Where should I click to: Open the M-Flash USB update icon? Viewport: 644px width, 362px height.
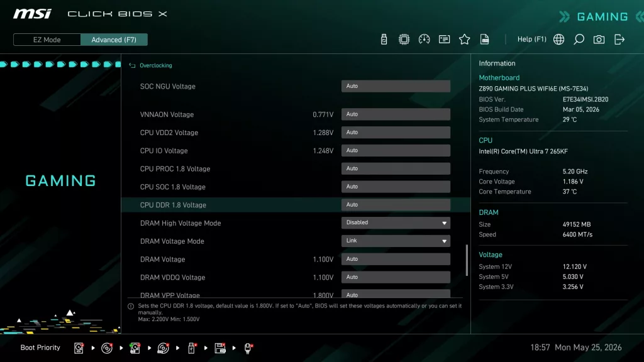click(x=384, y=40)
